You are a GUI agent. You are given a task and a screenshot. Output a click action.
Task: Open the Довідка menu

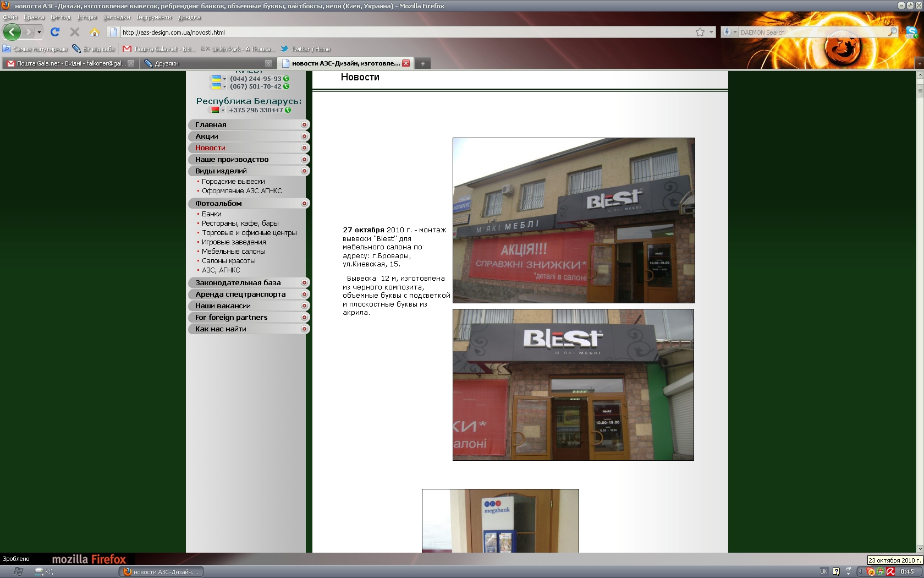tap(189, 18)
